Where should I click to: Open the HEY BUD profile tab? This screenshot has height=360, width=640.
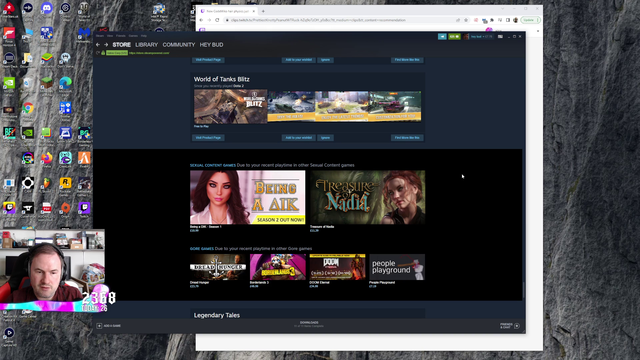point(211,44)
